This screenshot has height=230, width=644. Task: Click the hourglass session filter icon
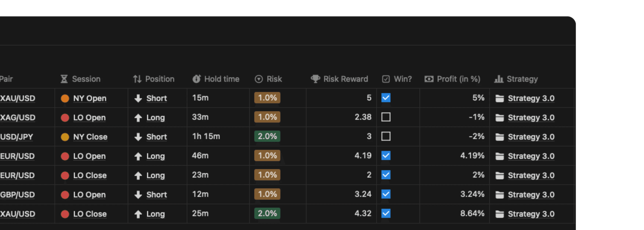click(64, 79)
